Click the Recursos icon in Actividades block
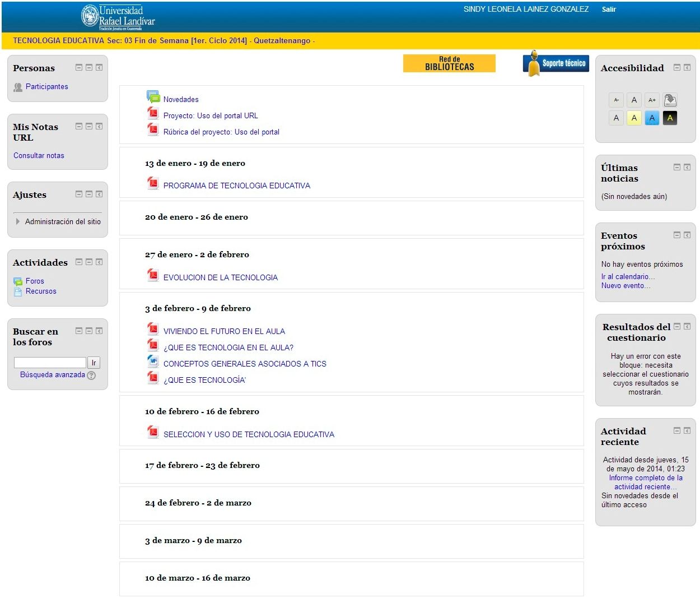700x598 pixels. (18, 291)
